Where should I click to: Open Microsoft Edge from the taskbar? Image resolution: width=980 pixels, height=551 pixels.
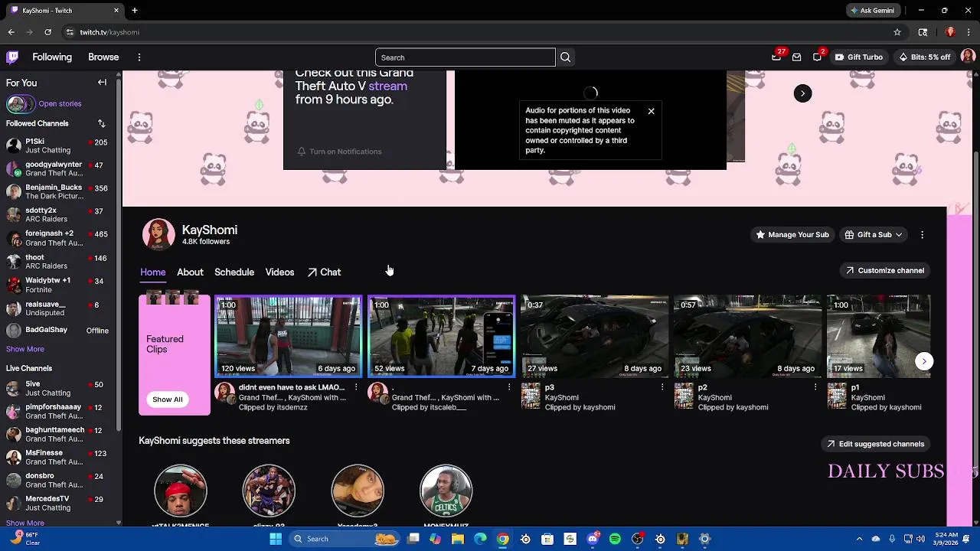point(480,539)
